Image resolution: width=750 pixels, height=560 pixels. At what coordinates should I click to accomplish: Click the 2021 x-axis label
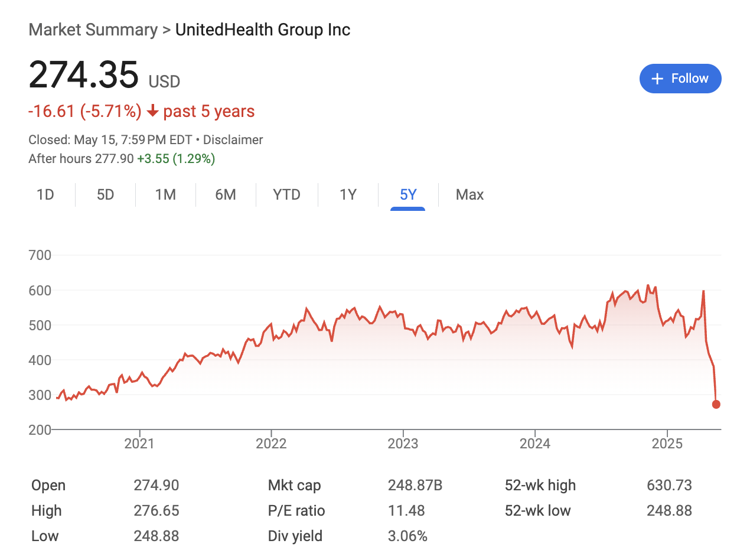pyautogui.click(x=139, y=444)
